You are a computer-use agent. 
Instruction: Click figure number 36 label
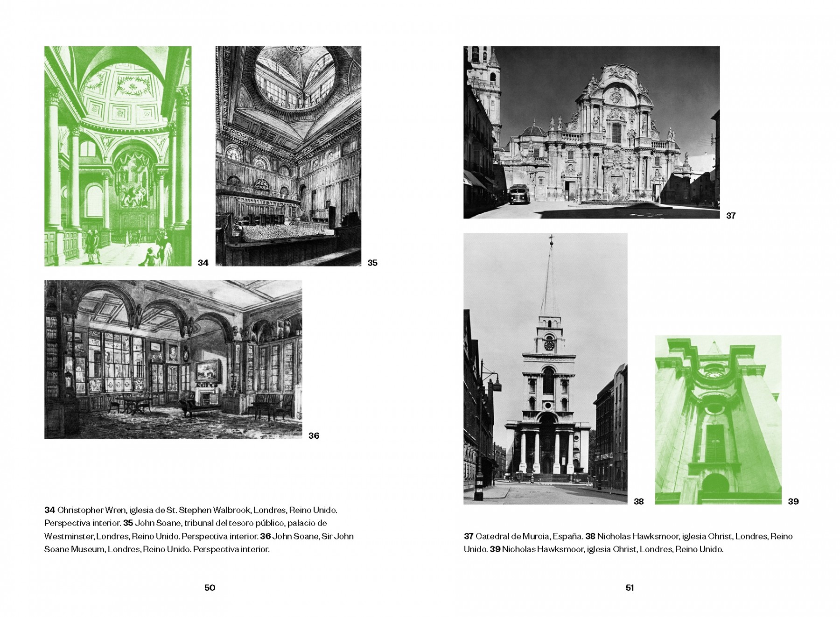(x=314, y=435)
